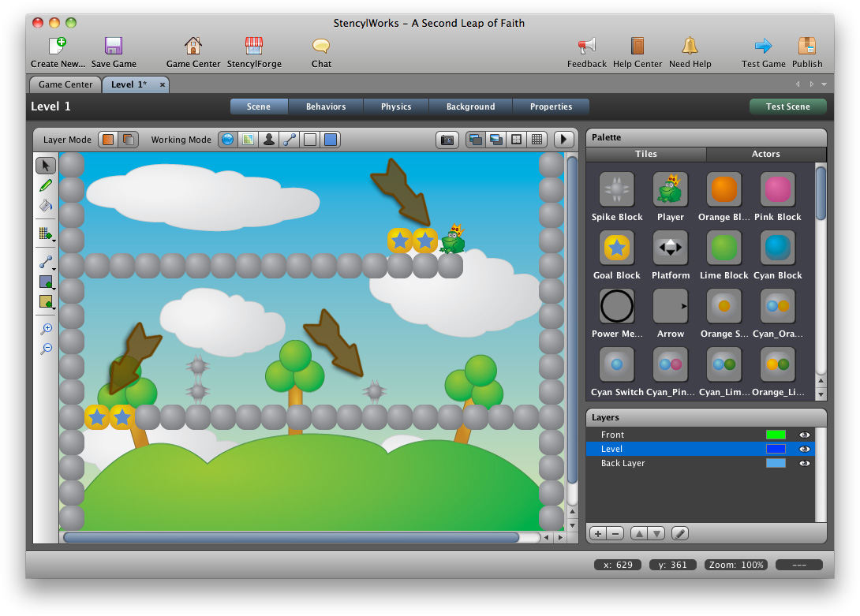Expand the region tool options arrow

pos(53,289)
